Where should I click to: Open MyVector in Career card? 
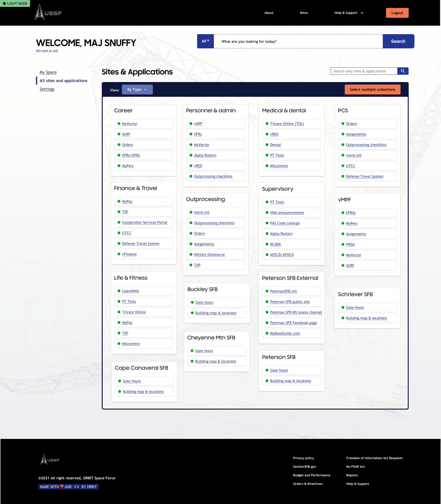point(130,124)
